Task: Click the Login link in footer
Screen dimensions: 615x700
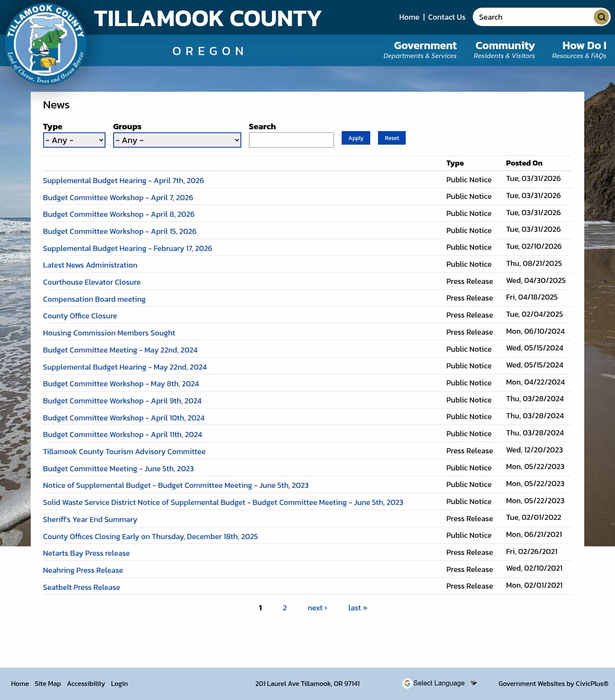Action: coord(119,683)
